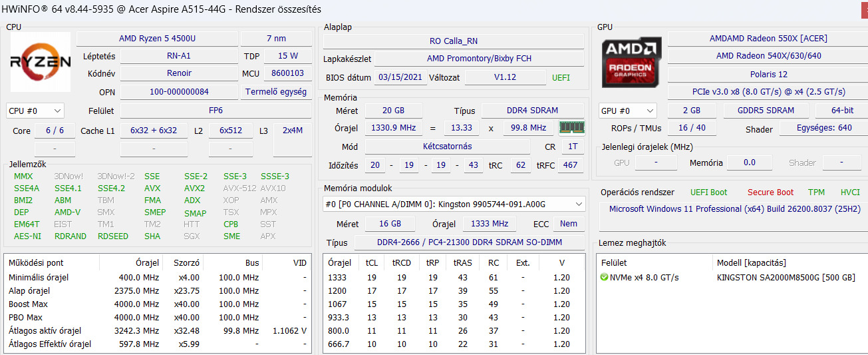Click the L2 cache 6x512 value
Image resolution: width=868 pixels, height=355 pixels.
click(231, 131)
